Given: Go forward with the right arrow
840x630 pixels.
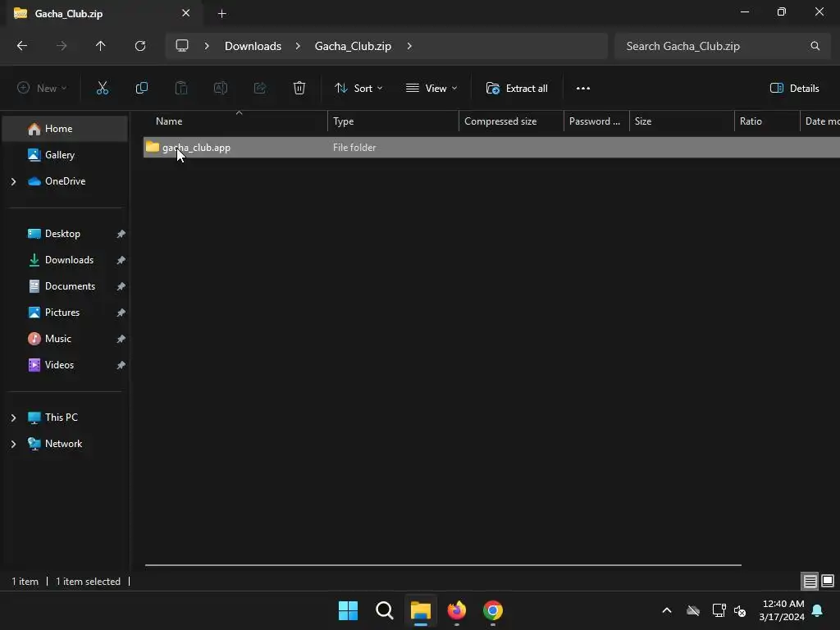Looking at the screenshot, I should click(x=62, y=46).
